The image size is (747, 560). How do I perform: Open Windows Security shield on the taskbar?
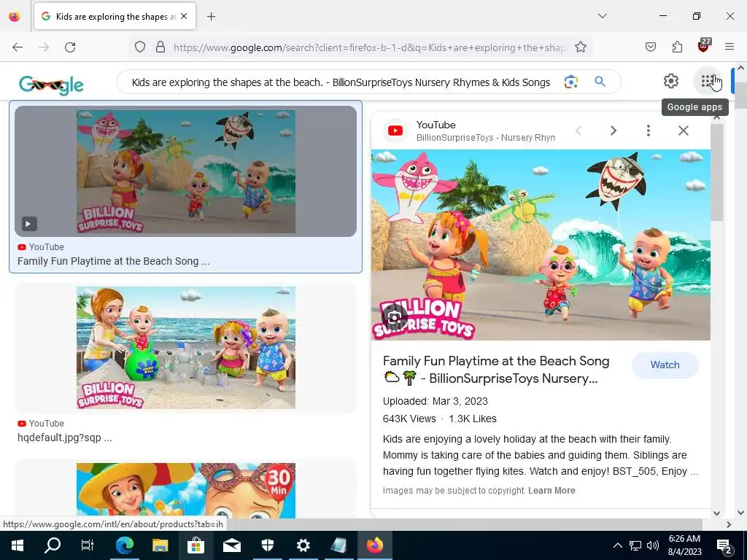268,545
